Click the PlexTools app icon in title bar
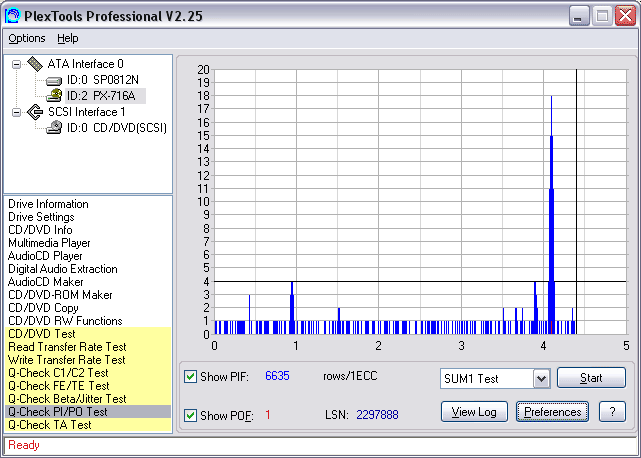Viewport: 641px width, 458px height. [12, 16]
